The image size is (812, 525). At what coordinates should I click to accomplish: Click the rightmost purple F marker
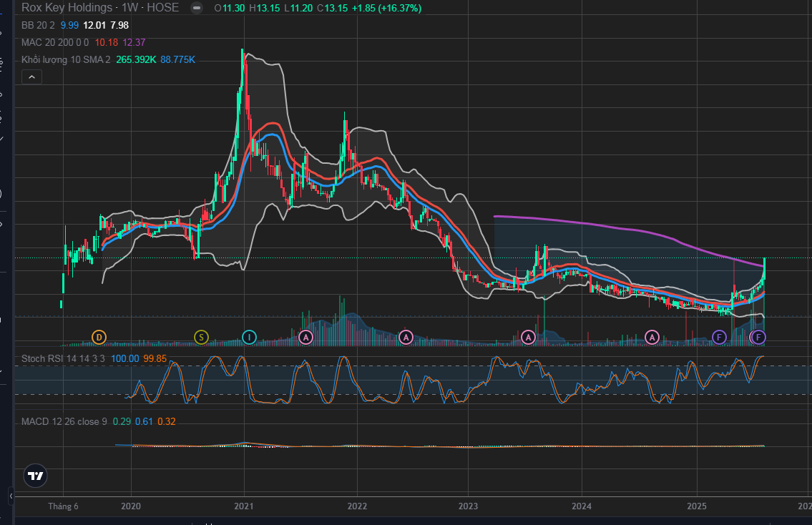pyautogui.click(x=758, y=338)
